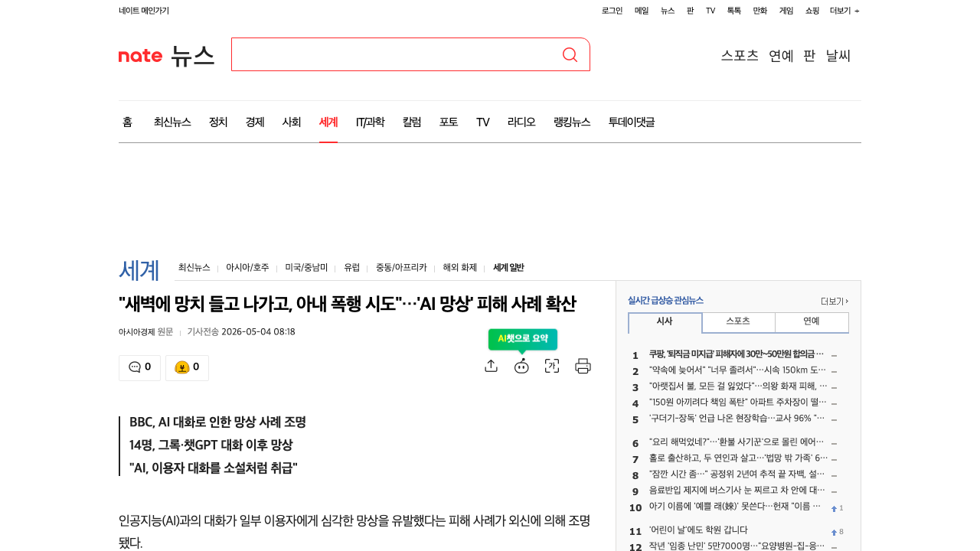Open the 투데이댓글 menu item
Viewport: 980px width, 551px height.
632,122
